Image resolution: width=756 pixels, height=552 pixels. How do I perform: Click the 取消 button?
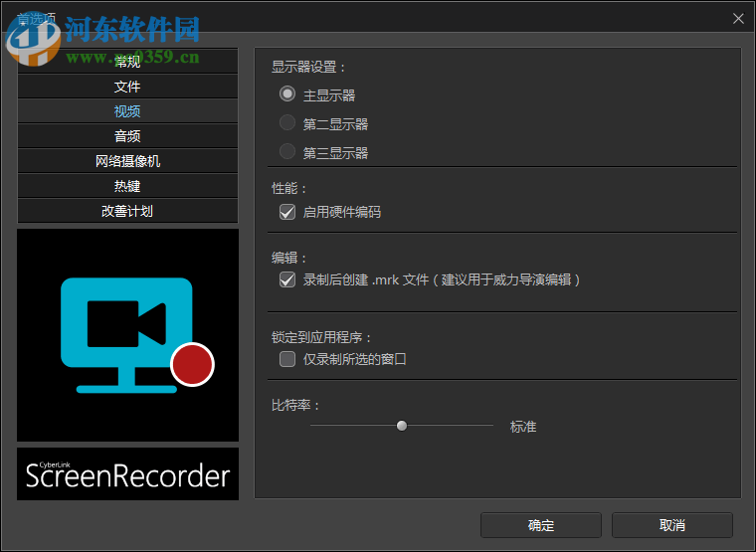click(x=672, y=525)
